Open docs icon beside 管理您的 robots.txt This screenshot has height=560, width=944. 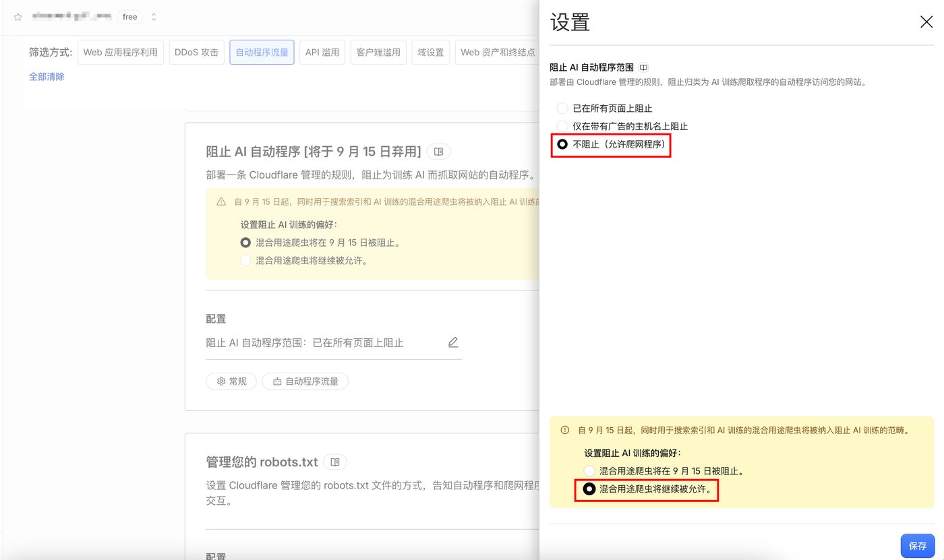335,462
